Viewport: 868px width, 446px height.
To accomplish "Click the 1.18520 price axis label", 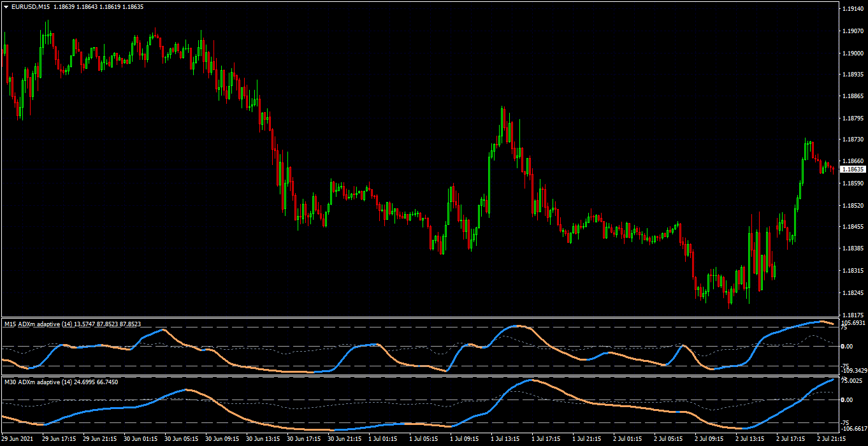I will [853, 206].
